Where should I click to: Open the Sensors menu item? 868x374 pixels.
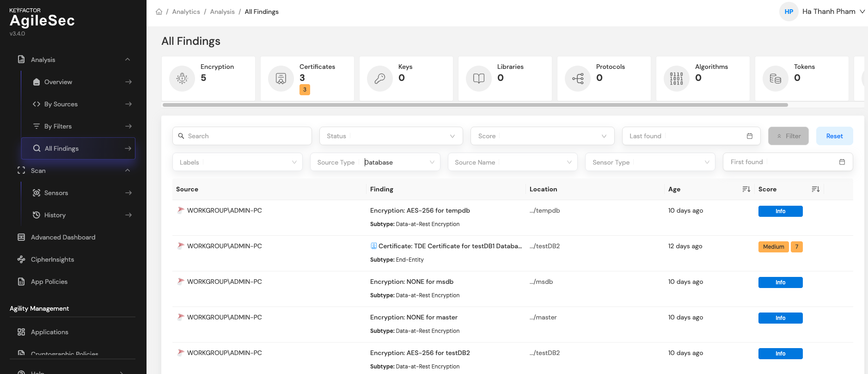(56, 193)
